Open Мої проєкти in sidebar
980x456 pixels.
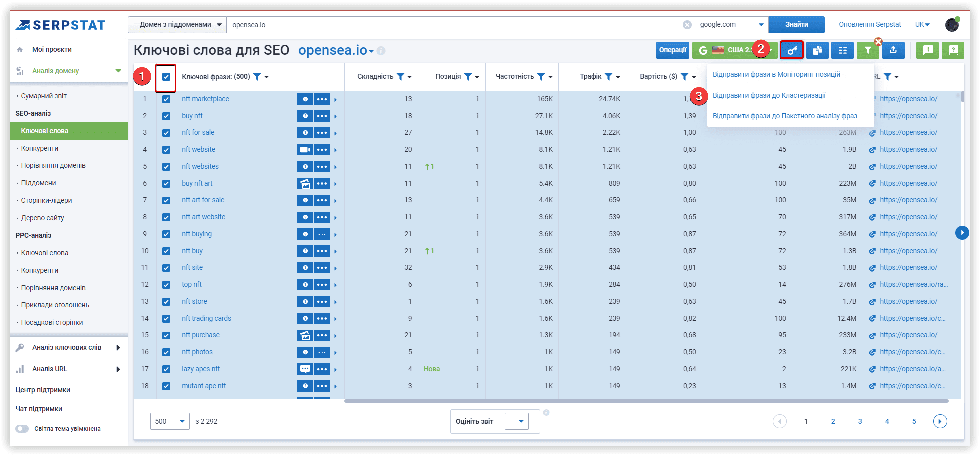point(52,50)
